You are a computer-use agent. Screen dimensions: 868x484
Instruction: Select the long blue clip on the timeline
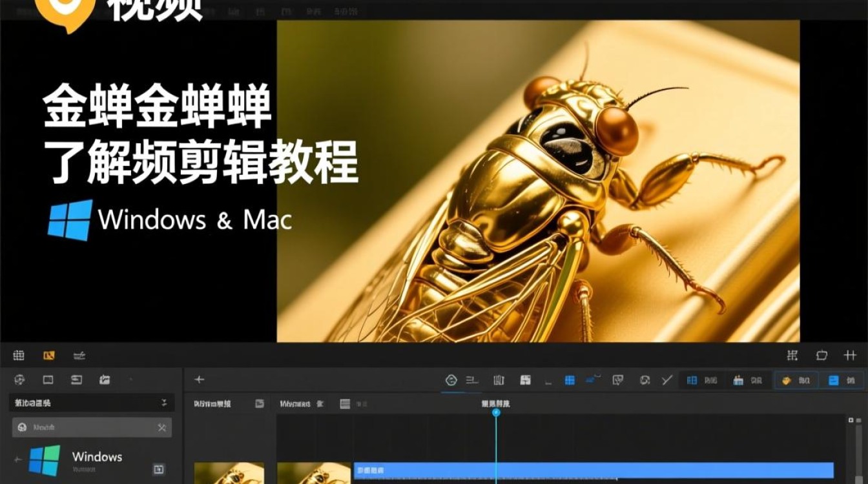pos(594,470)
